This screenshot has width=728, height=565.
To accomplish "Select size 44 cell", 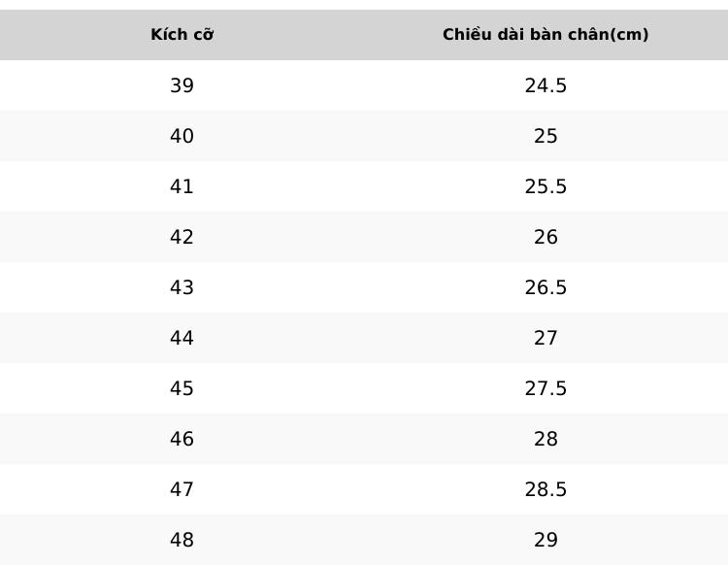I will pyautogui.click(x=182, y=338).
